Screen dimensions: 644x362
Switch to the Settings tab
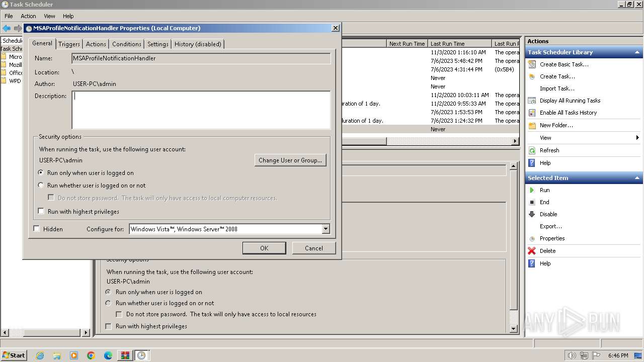[158, 44]
